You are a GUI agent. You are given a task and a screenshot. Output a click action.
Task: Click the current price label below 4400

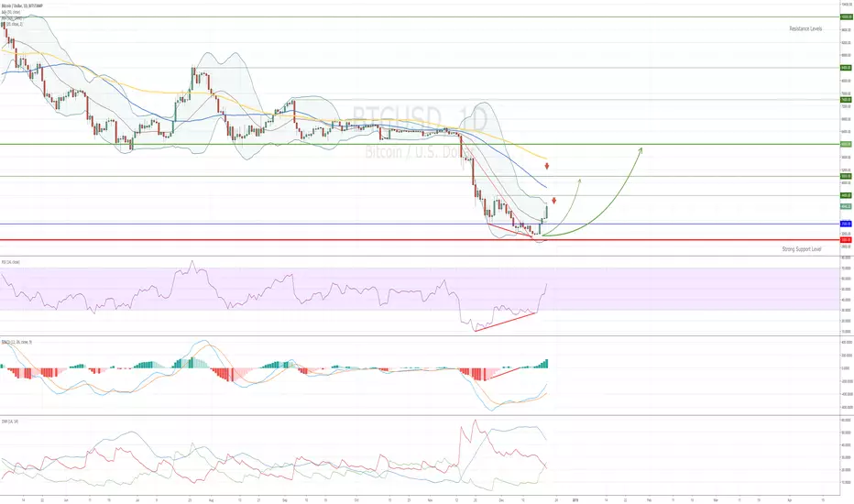pyautogui.click(x=846, y=206)
